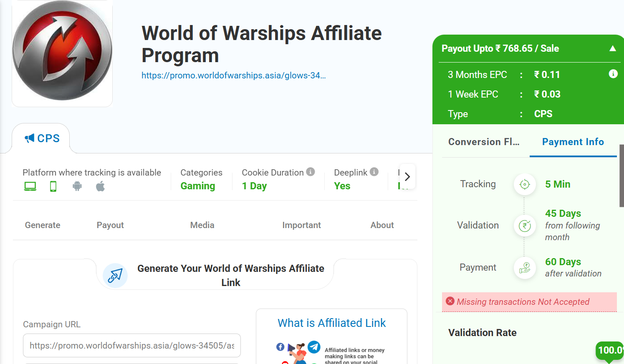The image size is (624, 364).
Task: Click the 5 Min tracking time
Action: pos(558,184)
